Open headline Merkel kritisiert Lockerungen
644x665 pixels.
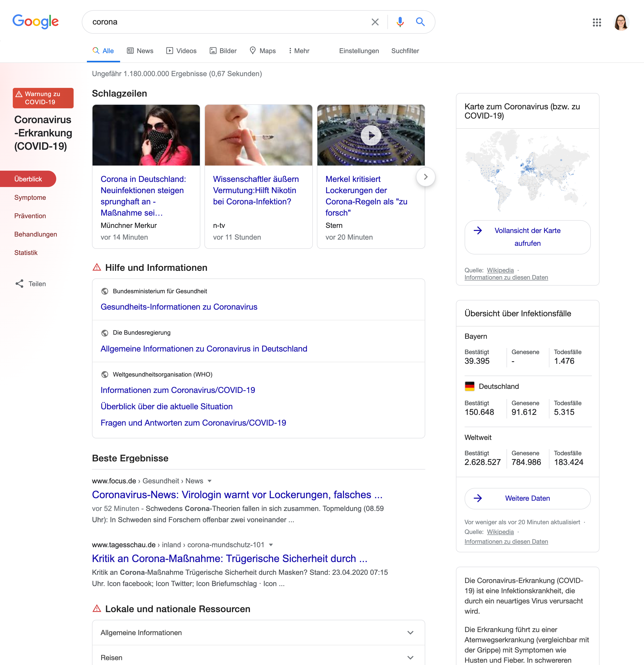pyautogui.click(x=366, y=196)
